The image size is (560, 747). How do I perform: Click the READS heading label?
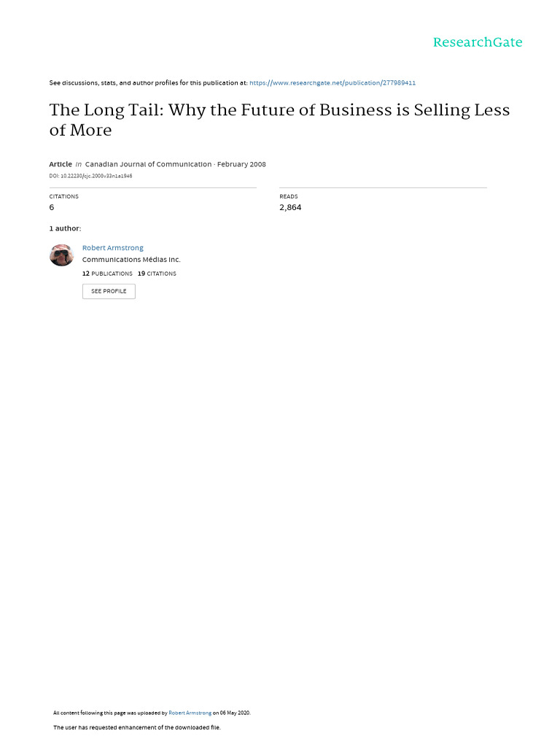289,197
